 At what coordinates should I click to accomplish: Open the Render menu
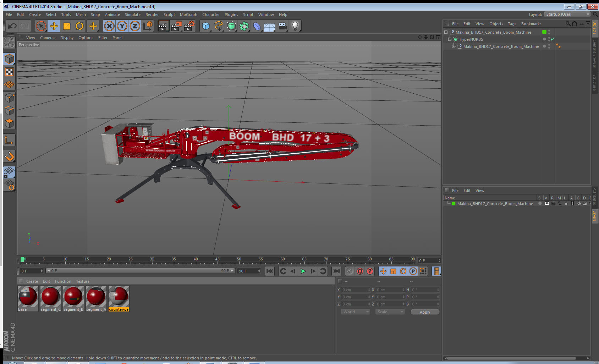pyautogui.click(x=152, y=15)
